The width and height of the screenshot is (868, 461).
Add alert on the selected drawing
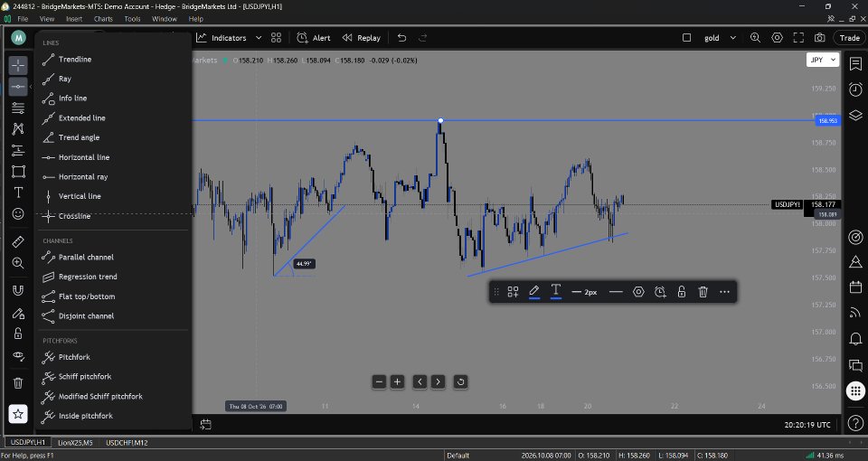(660, 292)
